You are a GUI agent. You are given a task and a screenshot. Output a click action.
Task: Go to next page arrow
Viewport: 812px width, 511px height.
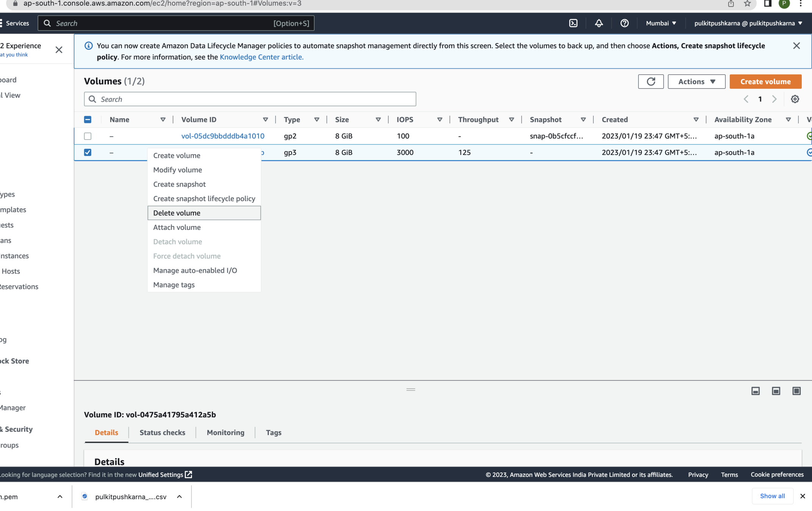pos(774,99)
